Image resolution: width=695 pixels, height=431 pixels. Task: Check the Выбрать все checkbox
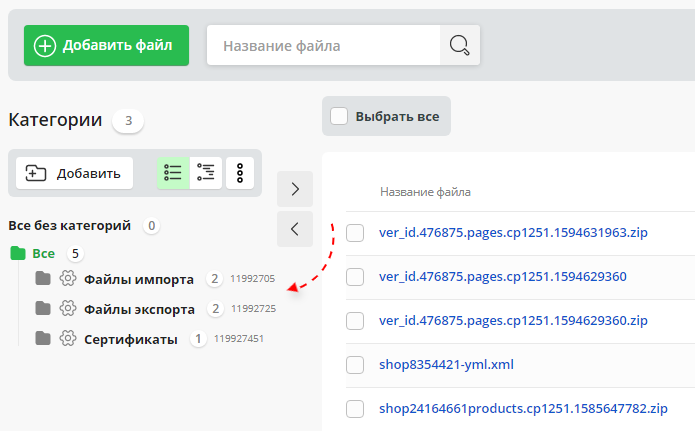[339, 116]
